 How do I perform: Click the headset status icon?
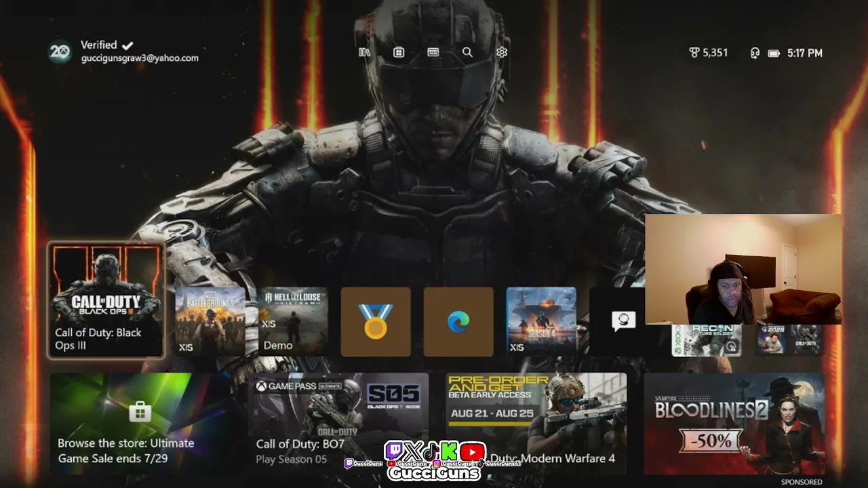pos(755,53)
